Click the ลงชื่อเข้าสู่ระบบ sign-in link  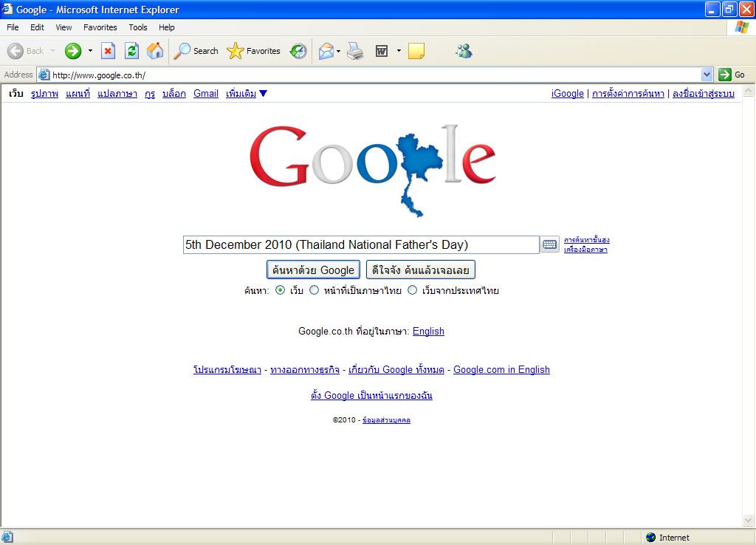point(704,94)
